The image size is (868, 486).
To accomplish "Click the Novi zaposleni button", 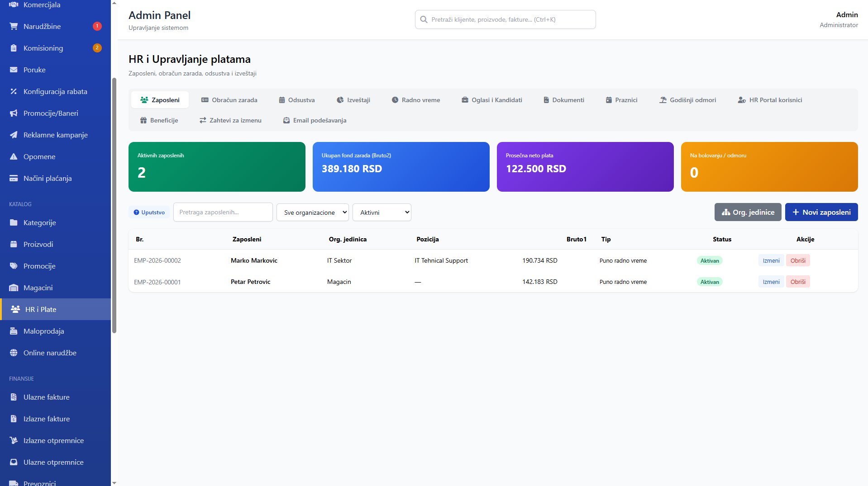I will point(821,212).
